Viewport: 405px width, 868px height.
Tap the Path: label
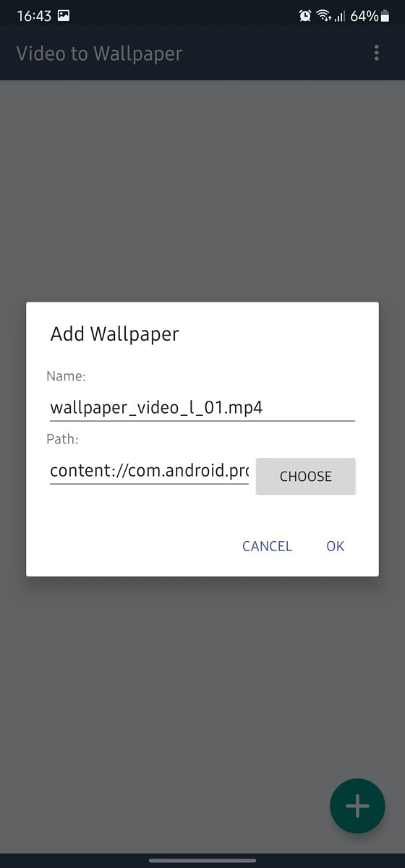point(62,439)
